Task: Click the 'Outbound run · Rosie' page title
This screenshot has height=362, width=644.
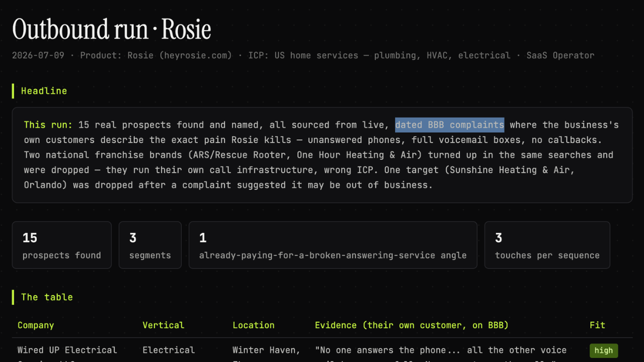Action: pyautogui.click(x=112, y=29)
